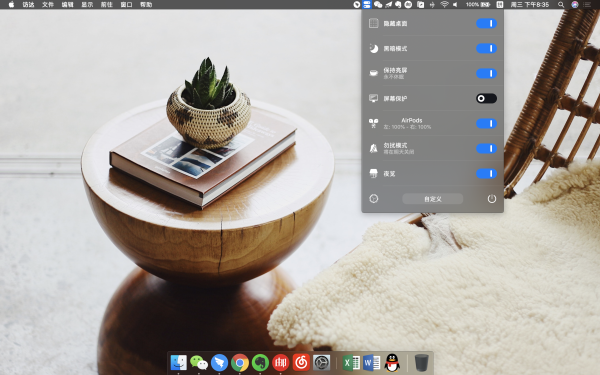Open WeChat from the Dock

click(199, 362)
